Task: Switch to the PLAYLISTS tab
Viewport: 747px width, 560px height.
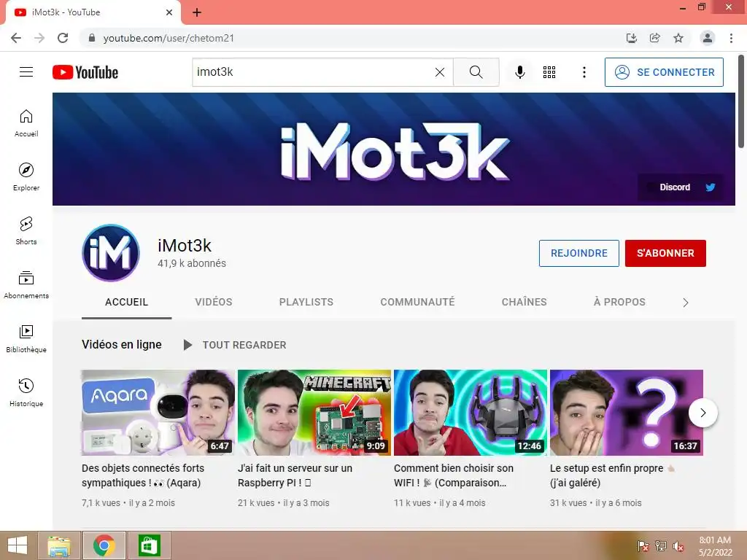Action: pos(306,302)
